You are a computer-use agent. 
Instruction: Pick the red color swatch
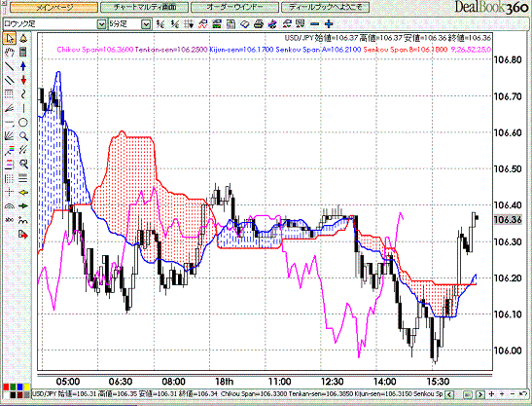6,388
